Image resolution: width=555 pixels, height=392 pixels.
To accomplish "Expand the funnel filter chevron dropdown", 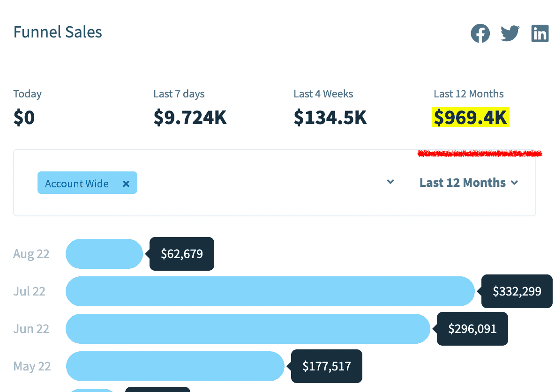I will (390, 182).
